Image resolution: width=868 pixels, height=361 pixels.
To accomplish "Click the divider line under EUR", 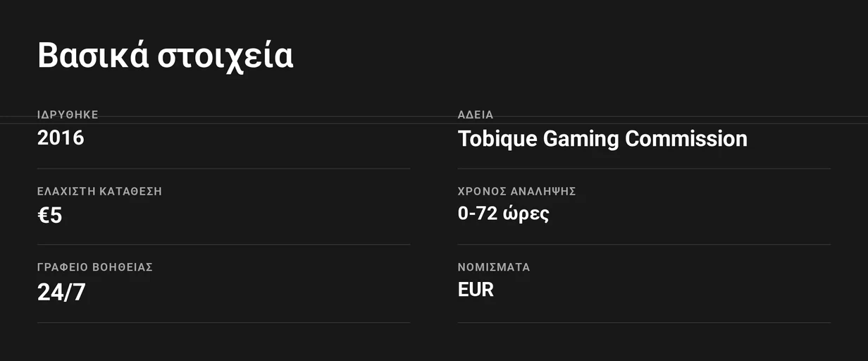I will click(644, 323).
